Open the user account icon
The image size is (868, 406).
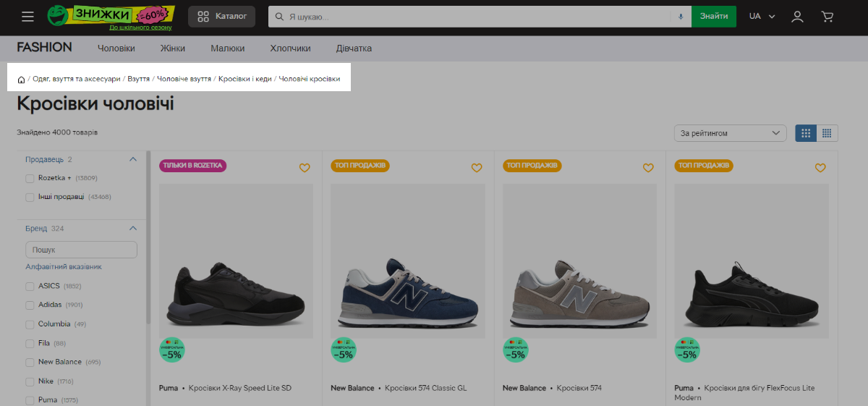pos(797,16)
